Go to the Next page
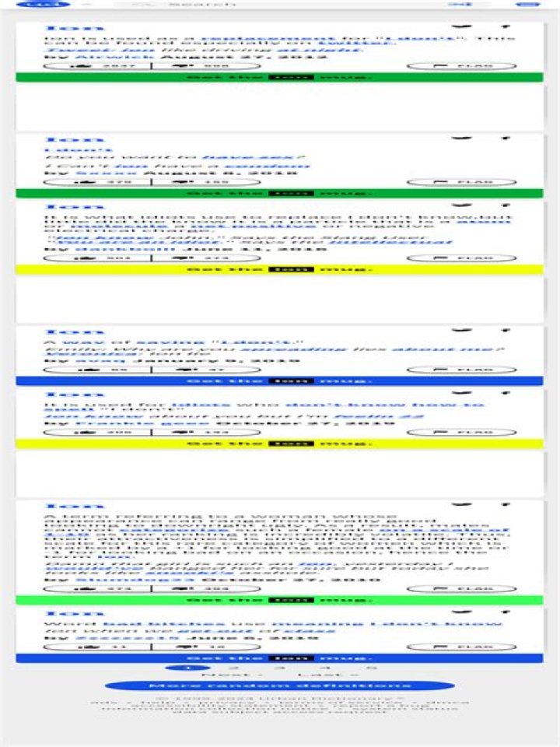 tap(233, 675)
